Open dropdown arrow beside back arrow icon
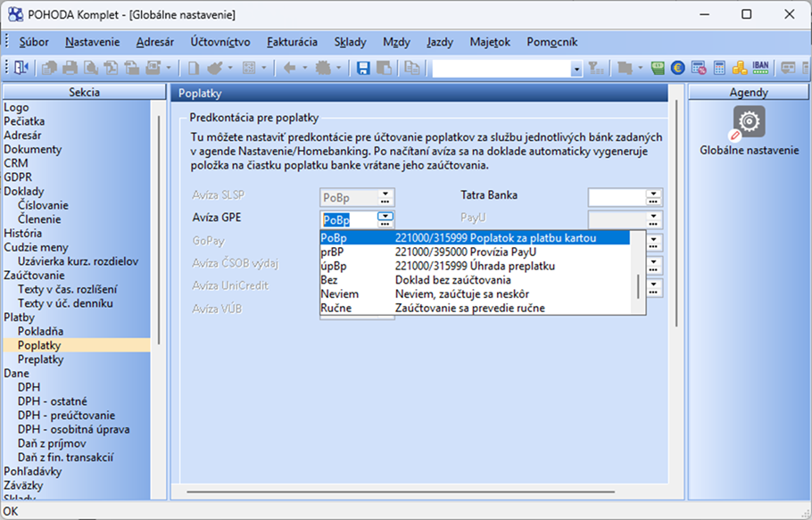The height and width of the screenshot is (520, 812). tap(304, 68)
